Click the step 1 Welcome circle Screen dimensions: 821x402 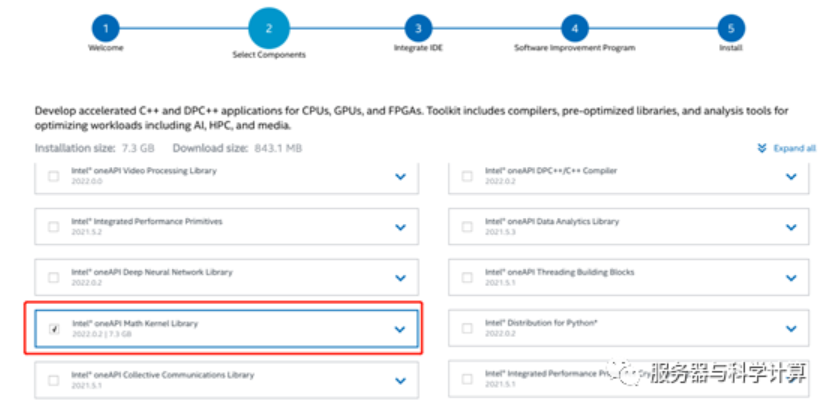(105, 26)
